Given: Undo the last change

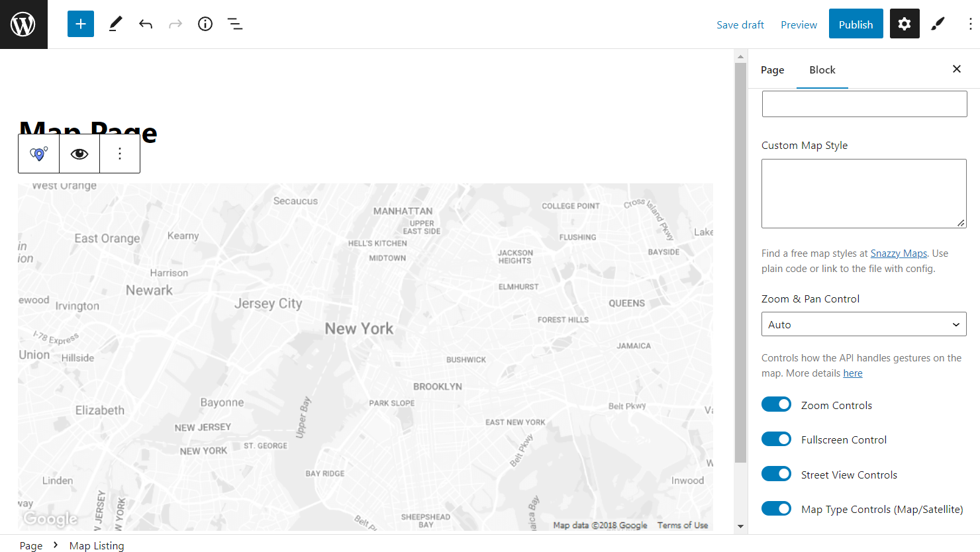Looking at the screenshot, I should 146,24.
